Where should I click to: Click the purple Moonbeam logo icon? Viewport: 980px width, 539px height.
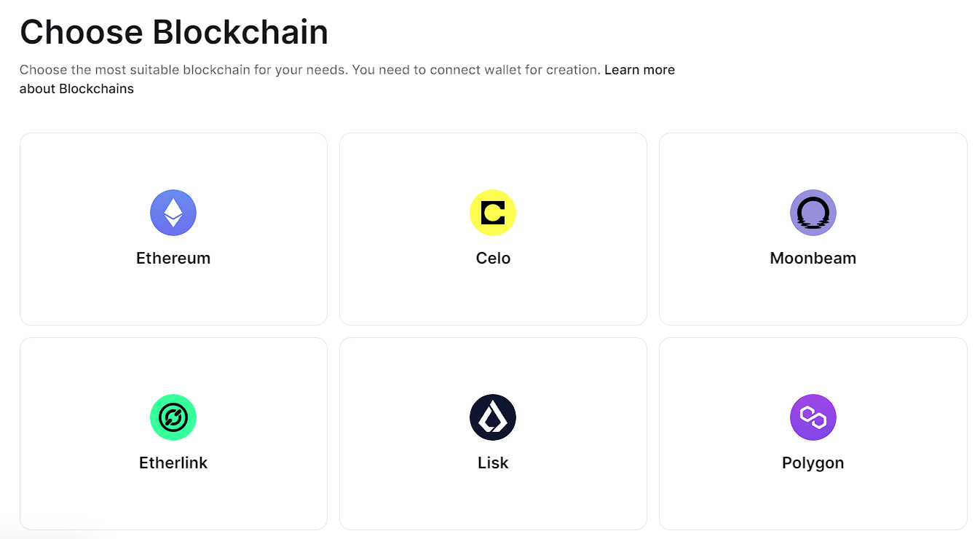[x=813, y=213]
